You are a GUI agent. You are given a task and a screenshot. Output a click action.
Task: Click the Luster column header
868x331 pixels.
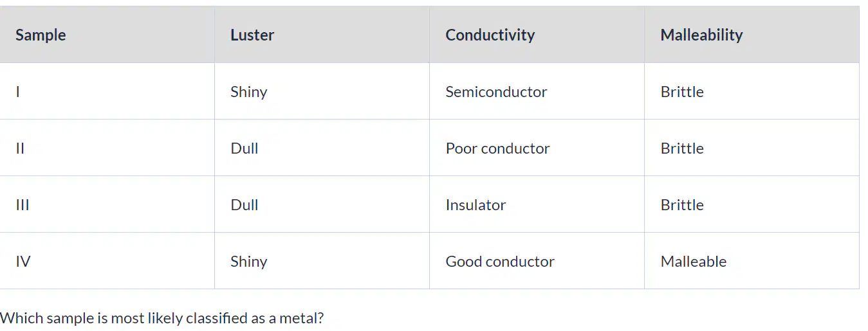[x=252, y=35]
